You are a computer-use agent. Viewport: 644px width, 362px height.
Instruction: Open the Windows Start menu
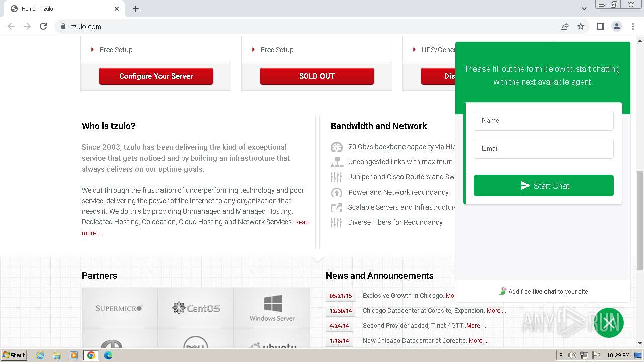[14, 355]
